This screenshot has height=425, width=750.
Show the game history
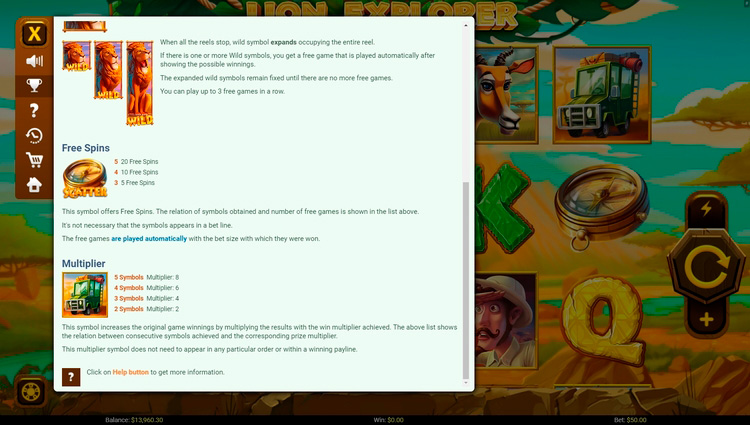point(34,136)
